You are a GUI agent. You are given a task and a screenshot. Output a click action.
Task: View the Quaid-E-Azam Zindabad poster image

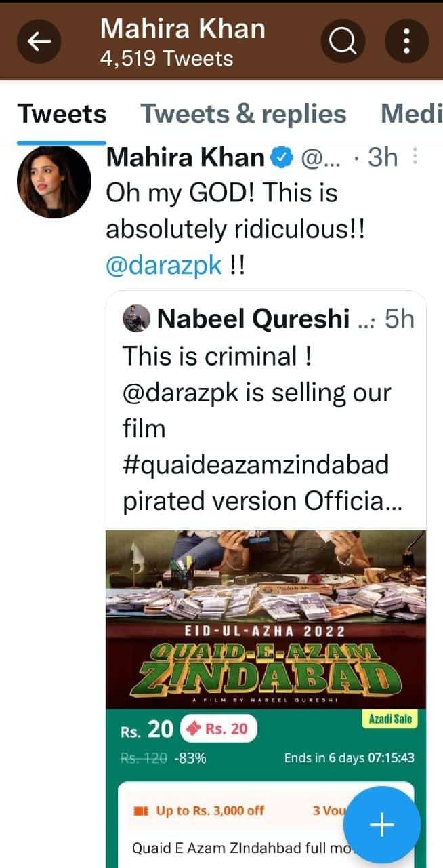pos(266,617)
